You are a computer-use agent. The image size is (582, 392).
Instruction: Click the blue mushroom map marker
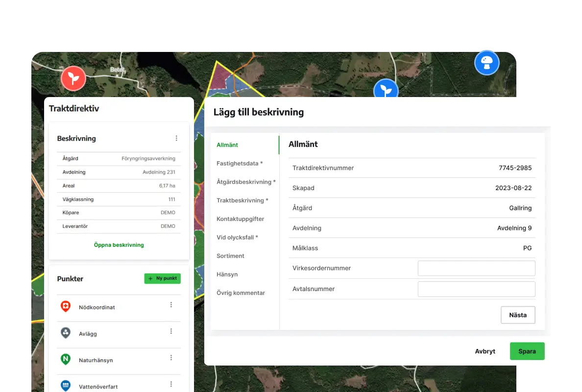click(x=486, y=63)
